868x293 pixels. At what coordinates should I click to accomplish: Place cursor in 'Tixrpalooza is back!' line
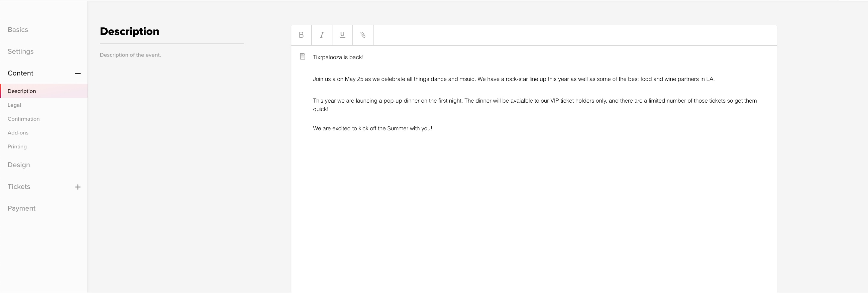point(338,57)
